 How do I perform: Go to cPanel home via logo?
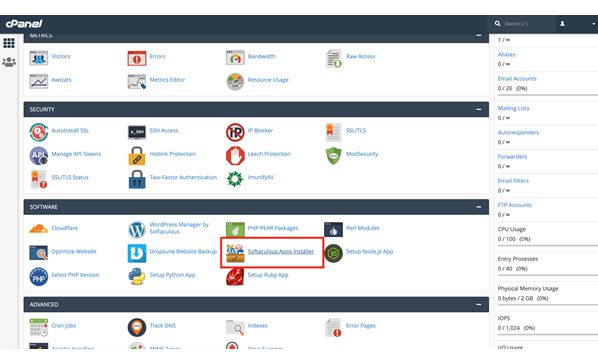tap(24, 24)
